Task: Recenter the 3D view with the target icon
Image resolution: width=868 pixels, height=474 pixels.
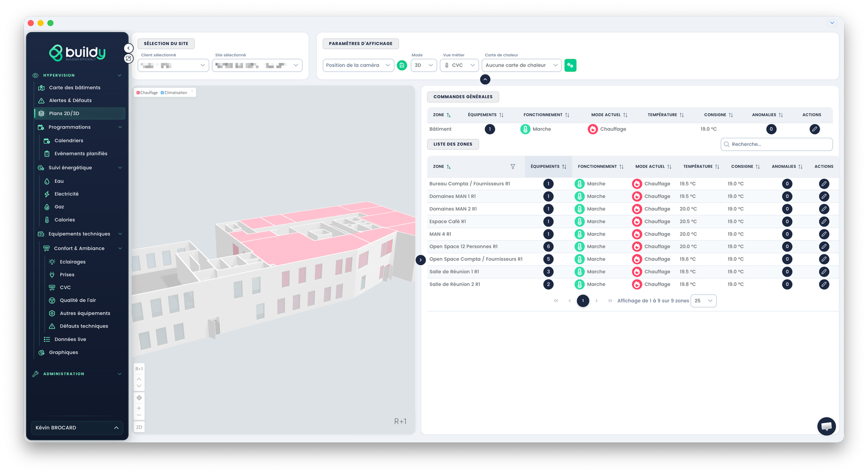Action: (x=139, y=398)
